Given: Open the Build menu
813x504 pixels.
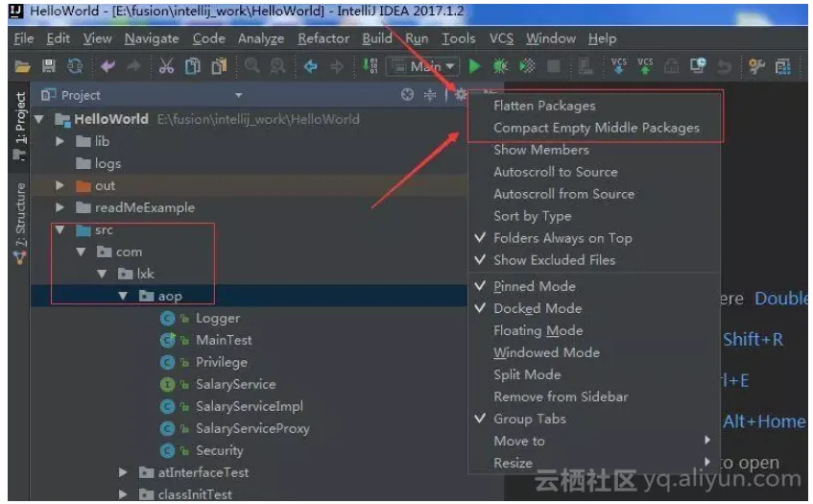Looking at the screenshot, I should [x=377, y=38].
